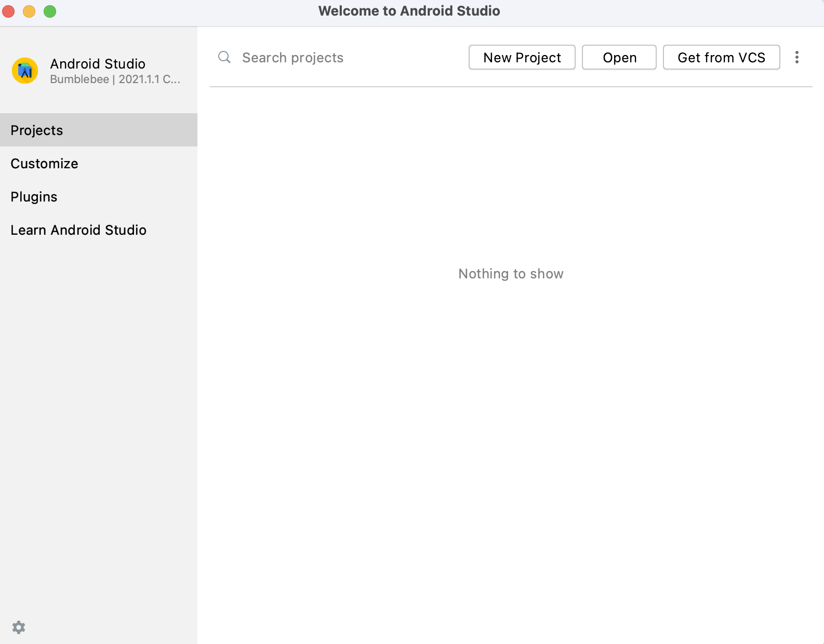The width and height of the screenshot is (824, 644).
Task: Maximize the window with green button
Action: click(x=50, y=11)
